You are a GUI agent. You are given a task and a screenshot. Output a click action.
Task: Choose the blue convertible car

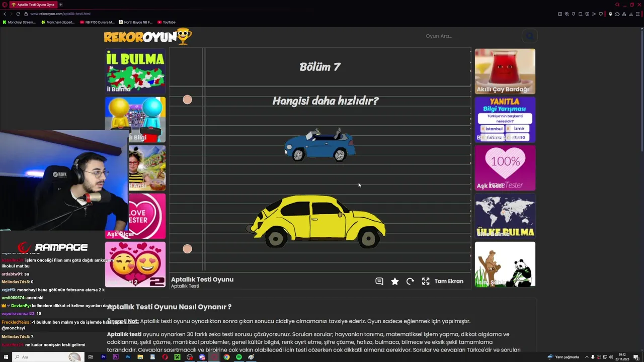click(x=320, y=145)
